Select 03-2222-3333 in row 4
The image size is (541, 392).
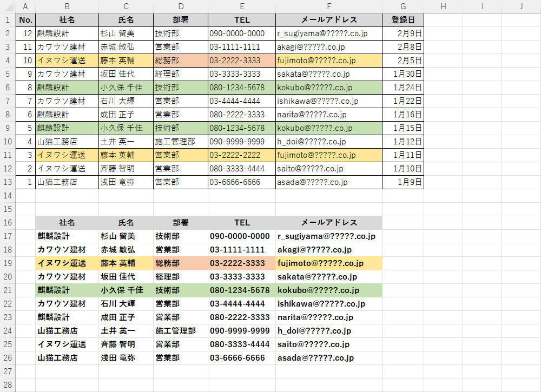point(242,61)
